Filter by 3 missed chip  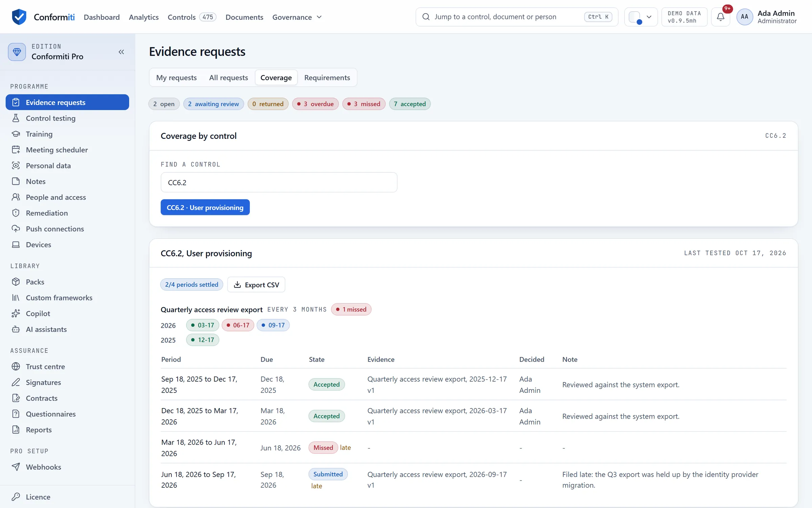364,104
